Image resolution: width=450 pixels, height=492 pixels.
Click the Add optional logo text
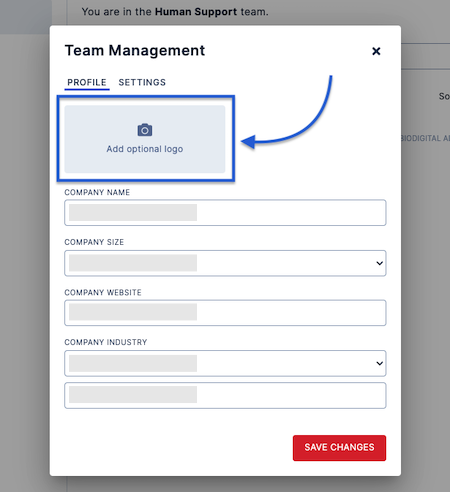click(x=145, y=149)
